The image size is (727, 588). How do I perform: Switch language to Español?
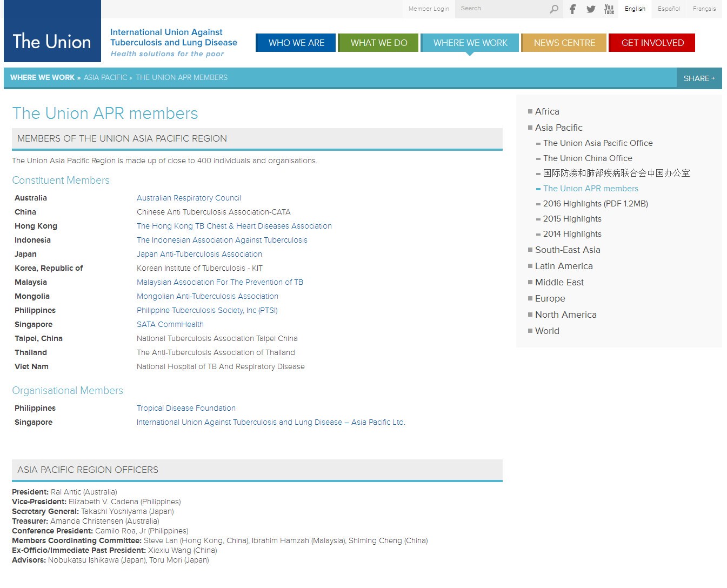pos(669,9)
